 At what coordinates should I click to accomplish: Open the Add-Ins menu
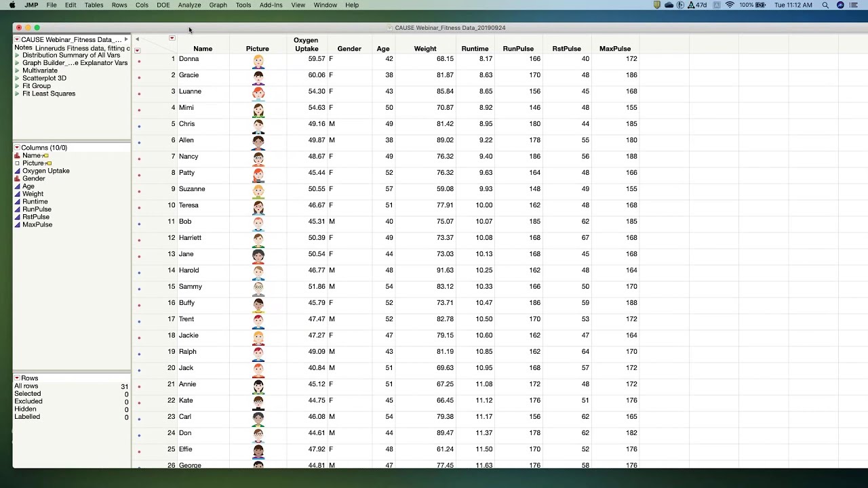pyautogui.click(x=271, y=5)
